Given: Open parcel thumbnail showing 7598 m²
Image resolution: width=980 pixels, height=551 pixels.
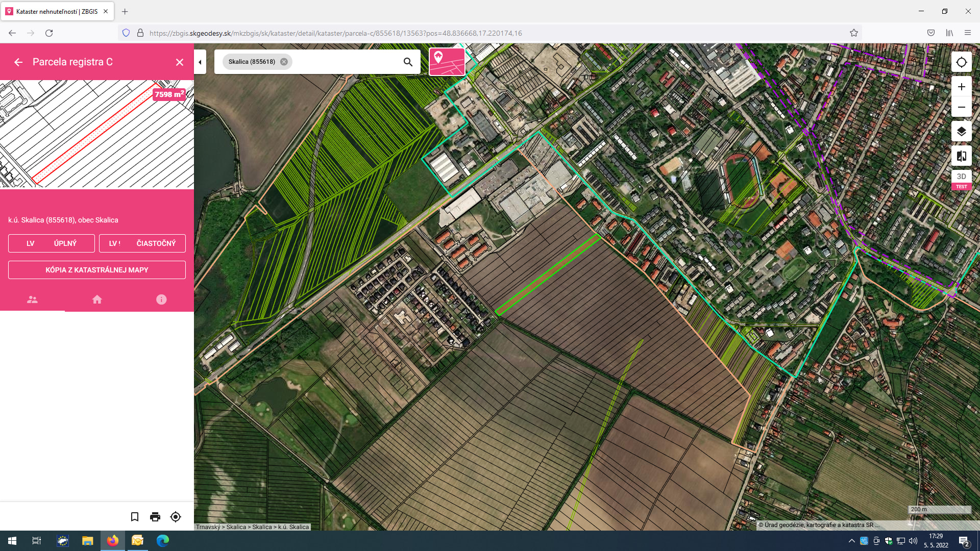Looking at the screenshot, I should pyautogui.click(x=97, y=134).
